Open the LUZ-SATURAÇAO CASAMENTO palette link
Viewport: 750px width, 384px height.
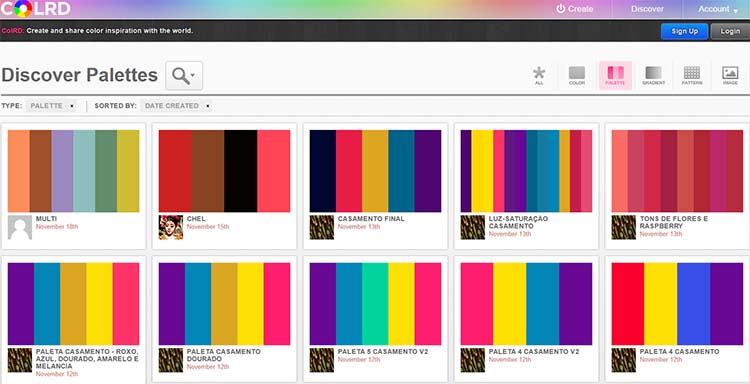point(518,222)
